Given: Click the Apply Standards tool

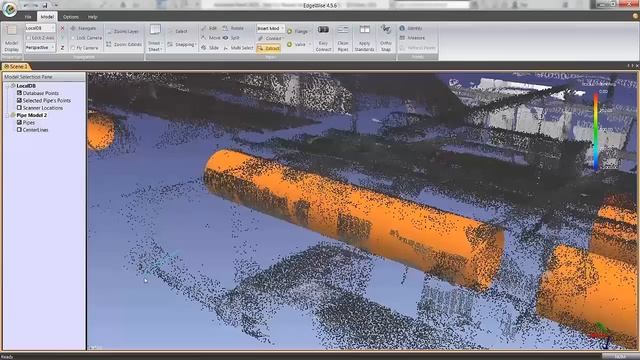Looking at the screenshot, I should point(364,38).
